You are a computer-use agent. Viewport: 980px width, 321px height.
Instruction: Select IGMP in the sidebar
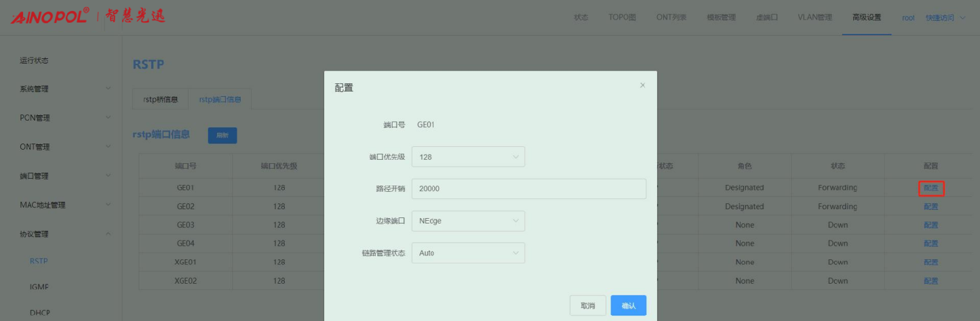coord(39,287)
